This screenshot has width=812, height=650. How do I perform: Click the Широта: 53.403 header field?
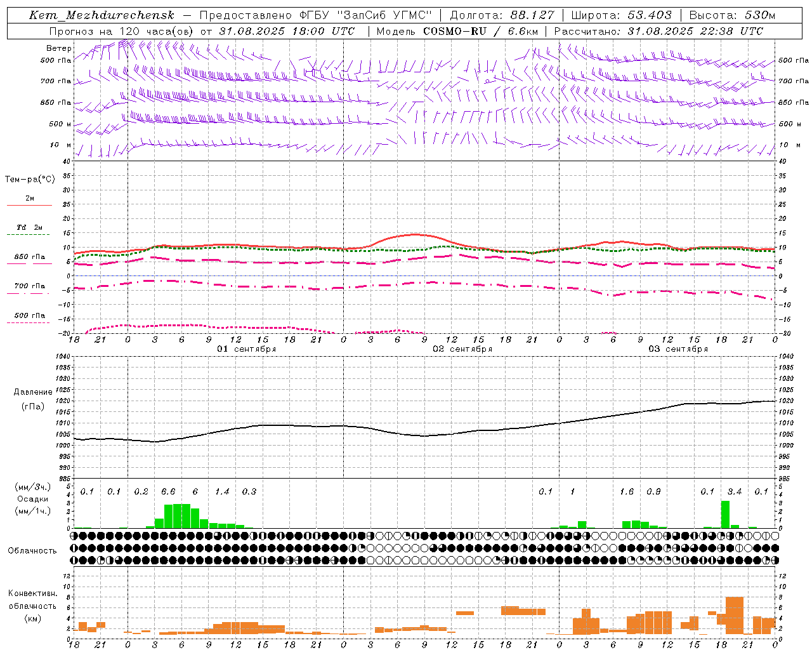point(621,15)
